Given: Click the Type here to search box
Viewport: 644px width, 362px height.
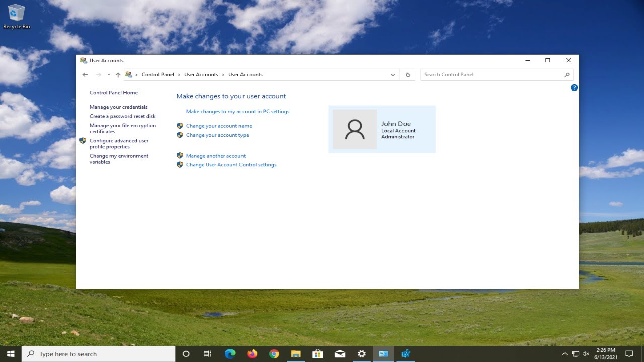Looking at the screenshot, I should pos(99,354).
